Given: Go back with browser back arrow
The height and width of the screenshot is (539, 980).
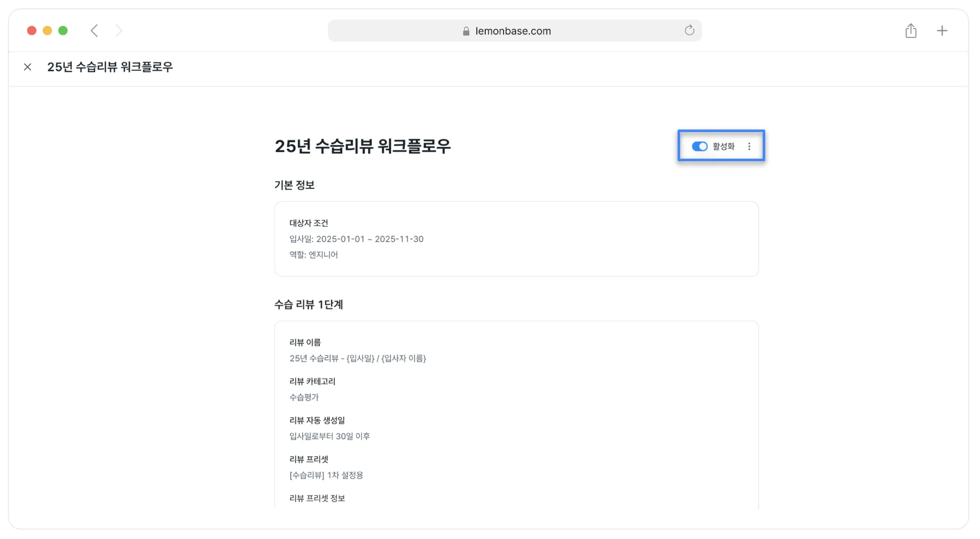Looking at the screenshot, I should (95, 31).
